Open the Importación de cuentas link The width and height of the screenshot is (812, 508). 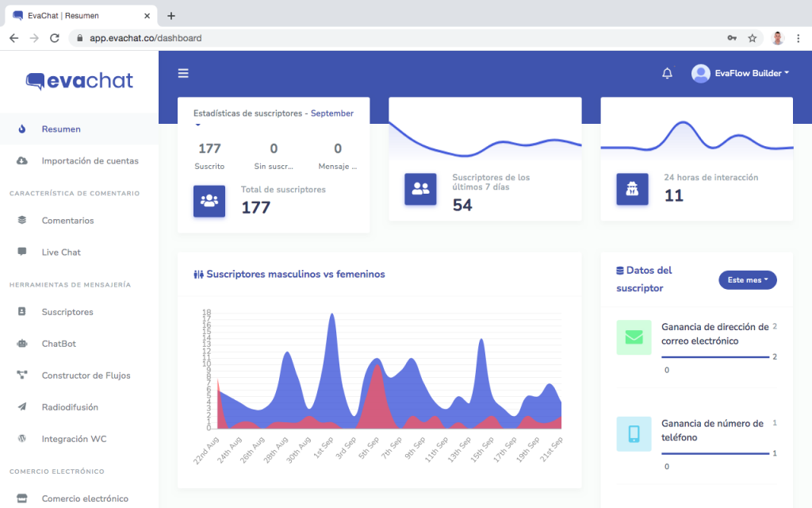tap(90, 160)
